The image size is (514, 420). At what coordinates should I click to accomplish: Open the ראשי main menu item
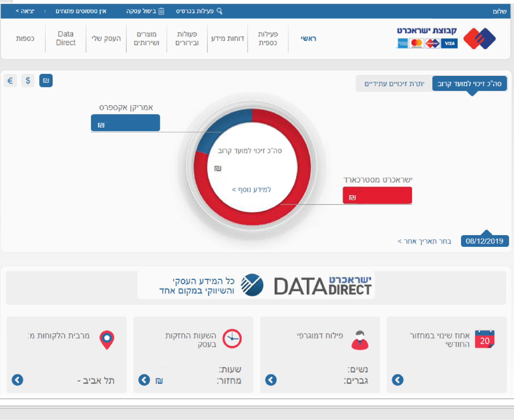[308, 38]
